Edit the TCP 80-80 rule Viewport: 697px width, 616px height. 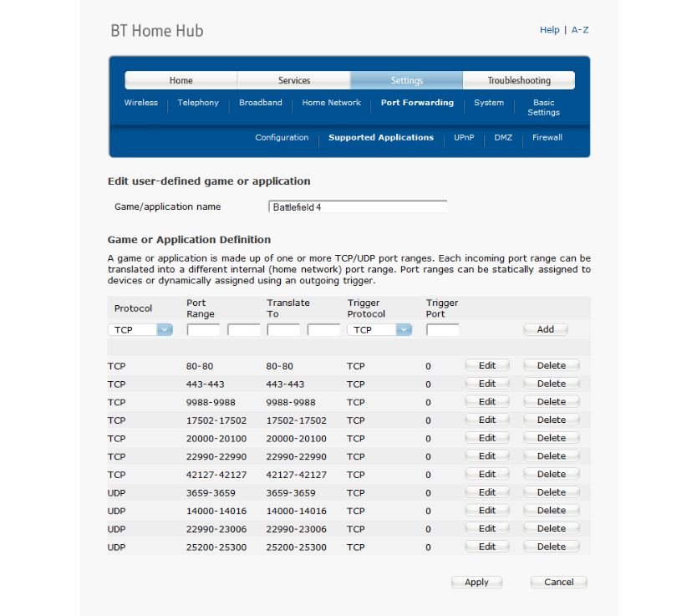(487, 365)
